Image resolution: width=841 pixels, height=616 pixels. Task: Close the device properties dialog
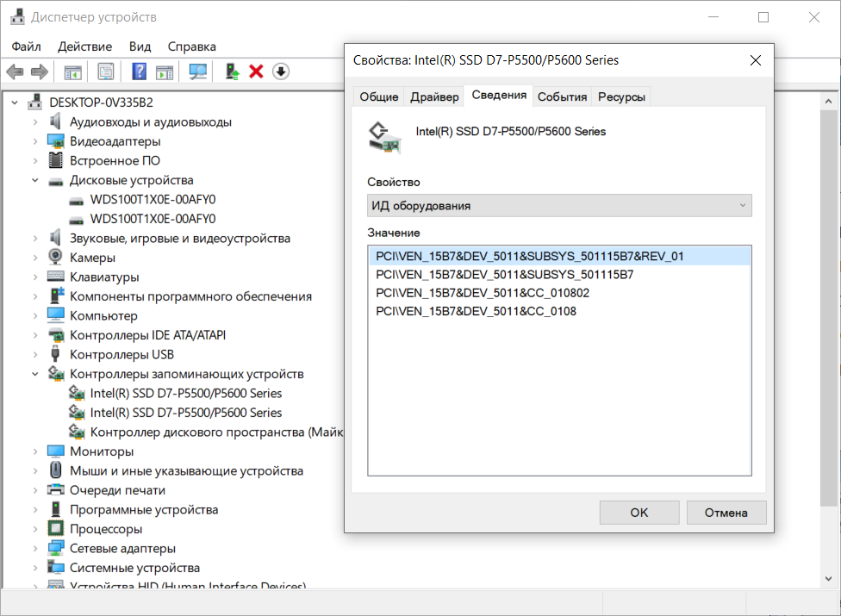coord(755,60)
